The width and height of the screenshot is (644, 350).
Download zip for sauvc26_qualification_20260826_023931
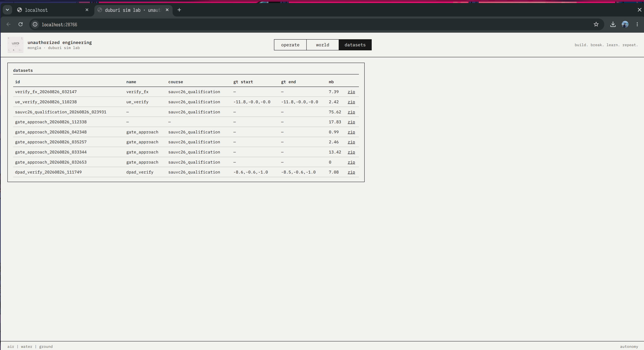(351, 112)
